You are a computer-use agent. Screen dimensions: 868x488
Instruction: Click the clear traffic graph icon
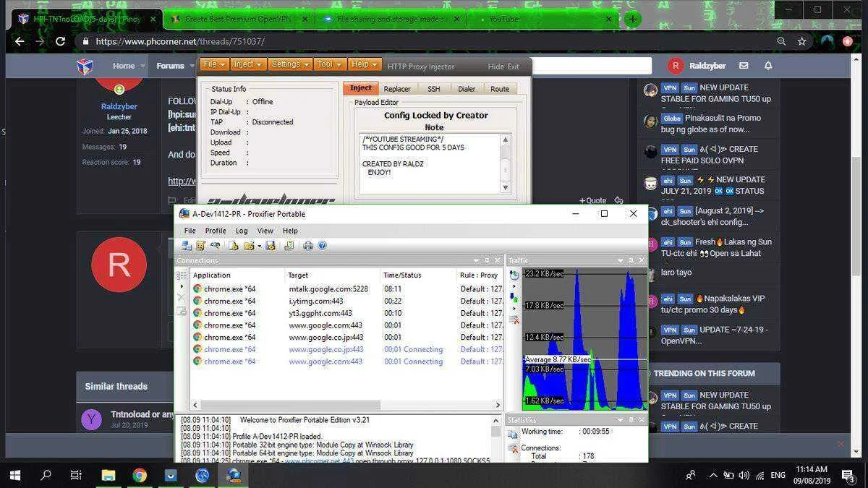[x=514, y=319]
